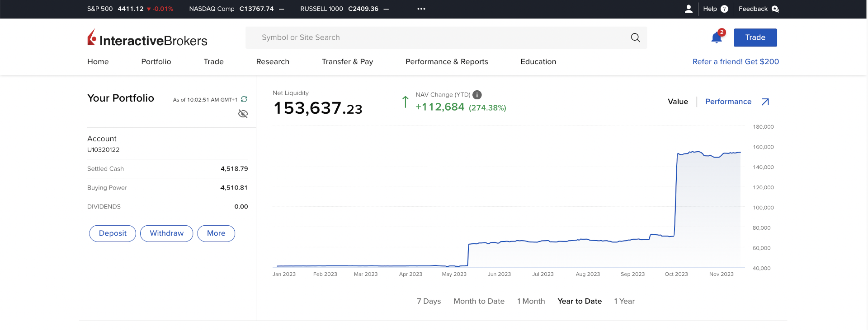Viewport: 868px width, 330px height.
Task: Click the Symbol or Site Search field
Action: click(x=434, y=37)
